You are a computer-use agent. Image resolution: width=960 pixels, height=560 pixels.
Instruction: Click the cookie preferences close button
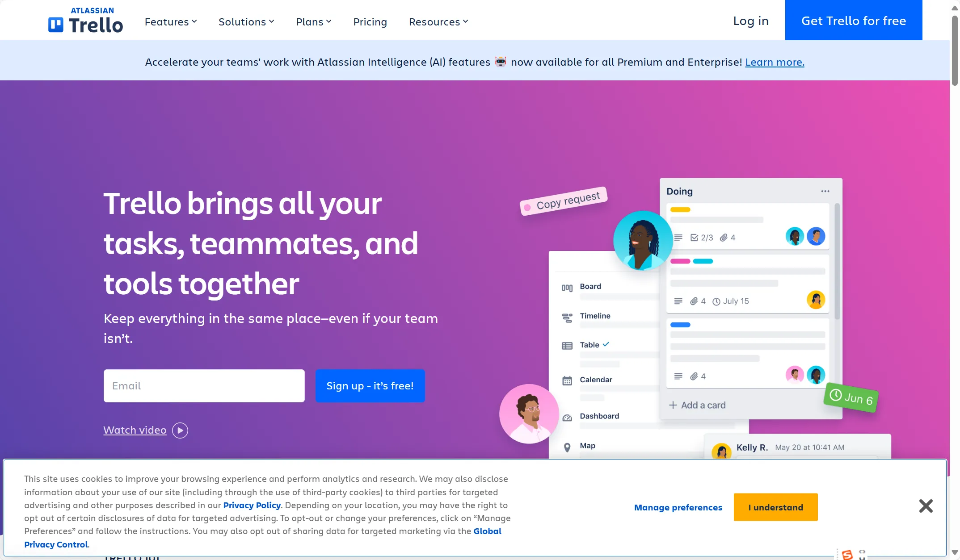[x=926, y=506]
